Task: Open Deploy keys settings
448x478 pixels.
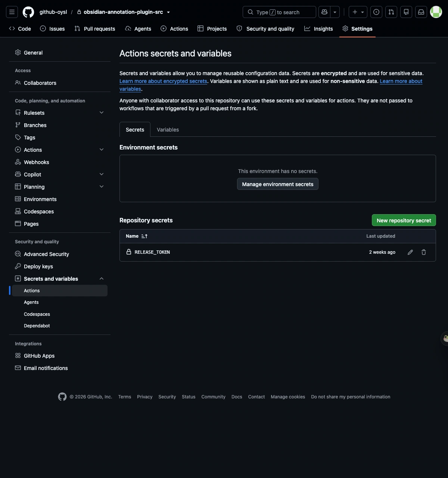Action: 60,266
